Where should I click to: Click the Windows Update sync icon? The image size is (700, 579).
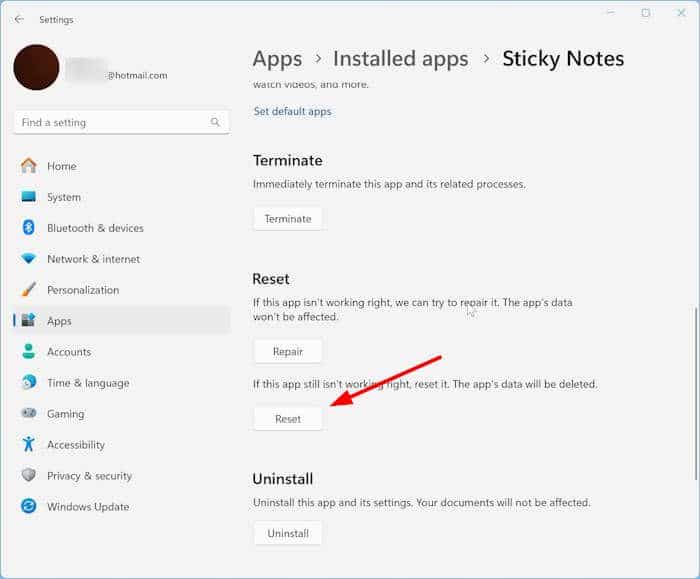(x=29, y=506)
